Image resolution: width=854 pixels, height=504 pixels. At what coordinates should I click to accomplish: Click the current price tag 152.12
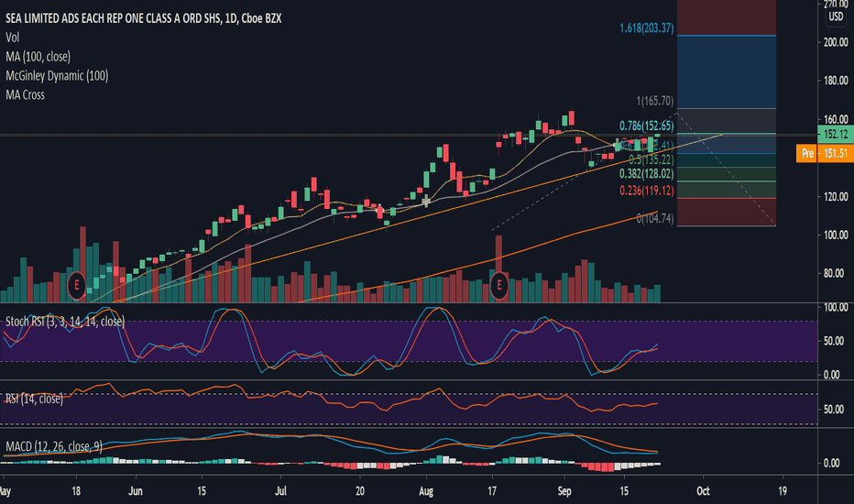pos(836,134)
